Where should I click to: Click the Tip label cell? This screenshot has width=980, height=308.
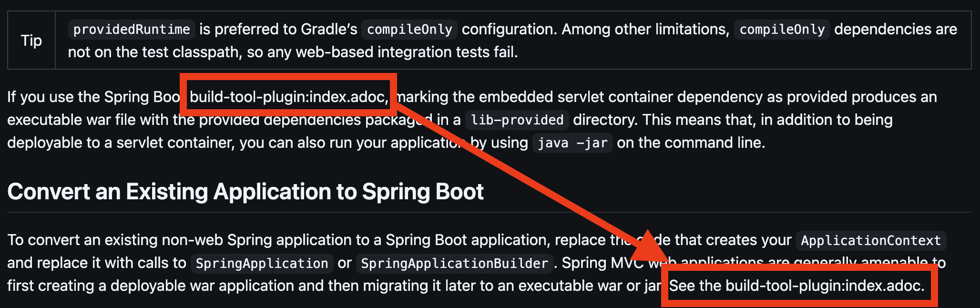(31, 41)
